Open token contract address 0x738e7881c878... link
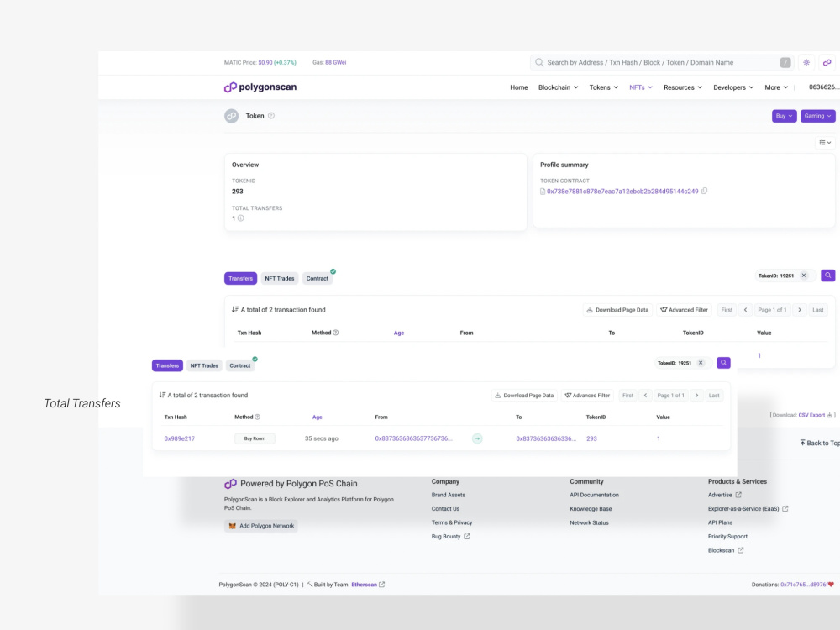The width and height of the screenshot is (840, 630). click(x=622, y=192)
